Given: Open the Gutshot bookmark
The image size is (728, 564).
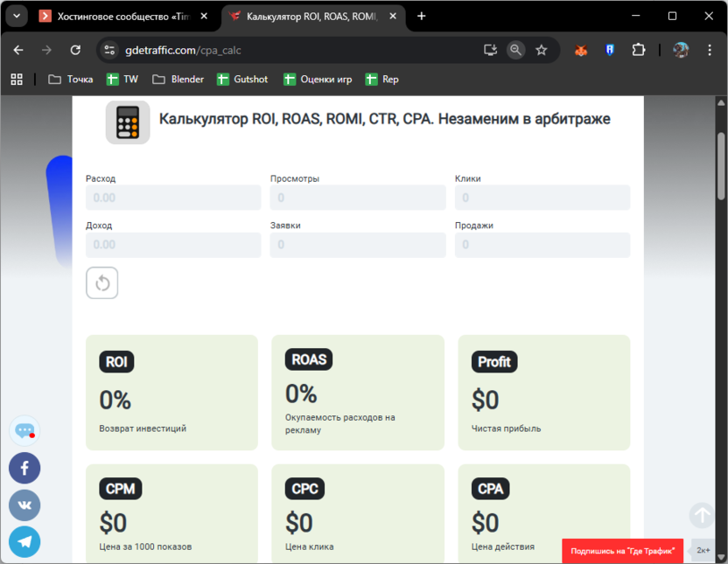Looking at the screenshot, I should click(242, 79).
